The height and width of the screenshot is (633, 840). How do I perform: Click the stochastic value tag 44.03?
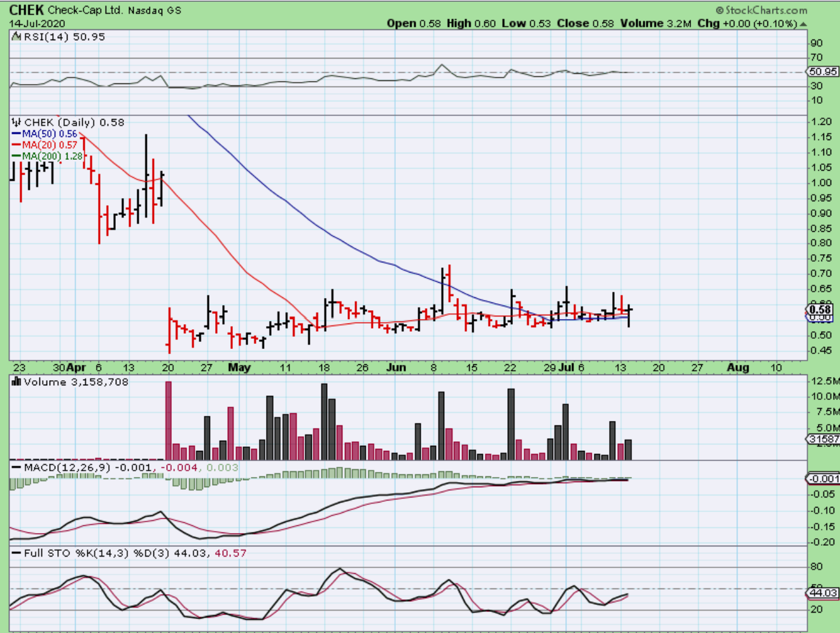click(x=823, y=593)
